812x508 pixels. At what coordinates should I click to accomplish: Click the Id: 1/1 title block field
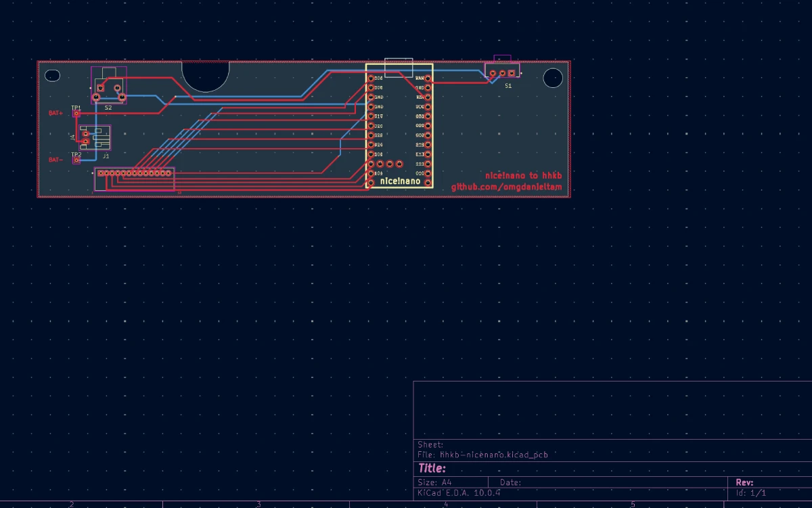tap(751, 492)
